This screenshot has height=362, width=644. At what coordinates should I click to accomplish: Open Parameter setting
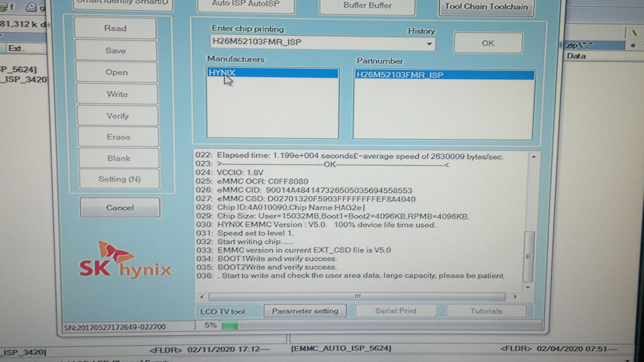[x=305, y=311]
